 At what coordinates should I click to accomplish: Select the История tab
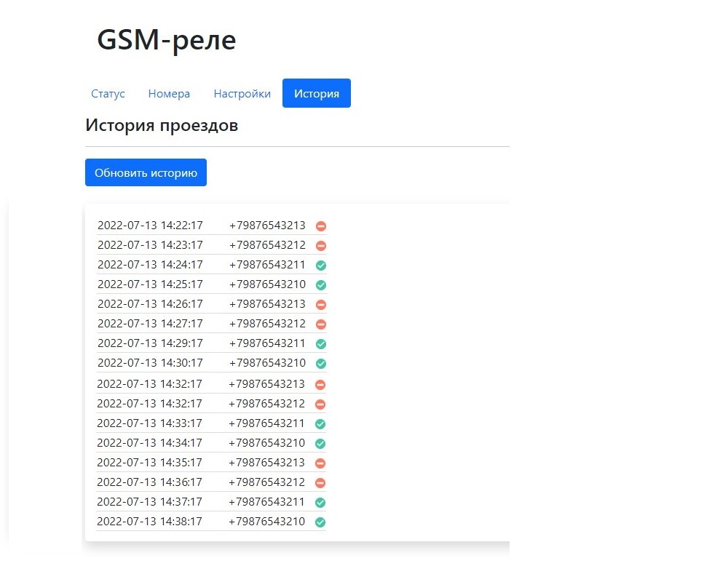pyautogui.click(x=317, y=94)
